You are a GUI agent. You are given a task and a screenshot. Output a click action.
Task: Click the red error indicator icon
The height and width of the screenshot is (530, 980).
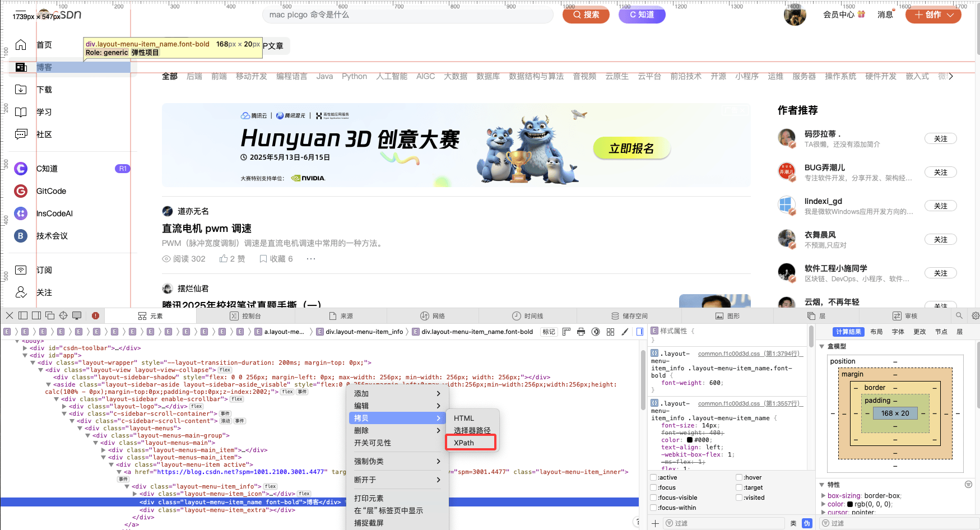click(x=95, y=315)
